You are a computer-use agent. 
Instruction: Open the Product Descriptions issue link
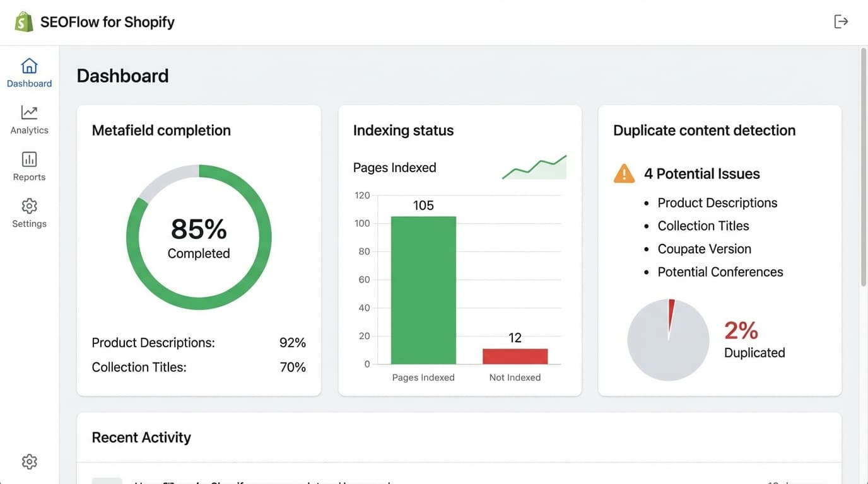click(717, 202)
